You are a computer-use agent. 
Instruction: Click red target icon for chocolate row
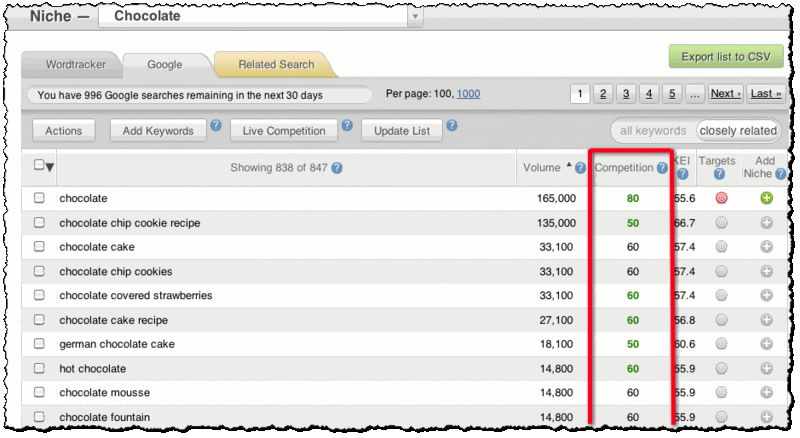click(721, 198)
